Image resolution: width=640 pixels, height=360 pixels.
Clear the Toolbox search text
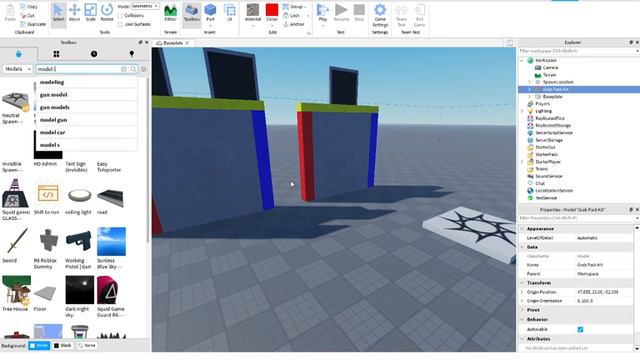pos(124,69)
